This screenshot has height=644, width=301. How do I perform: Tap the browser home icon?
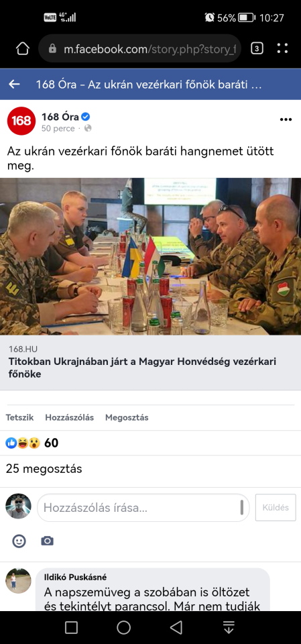point(23,49)
